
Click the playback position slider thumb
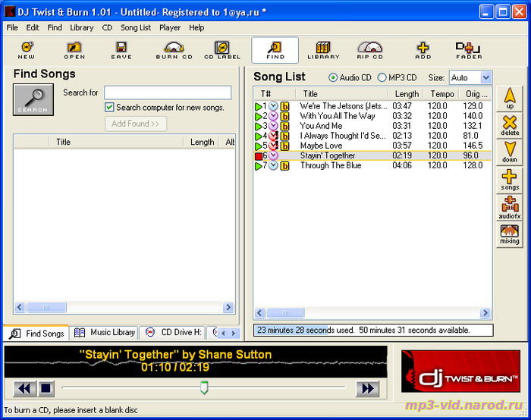204,388
